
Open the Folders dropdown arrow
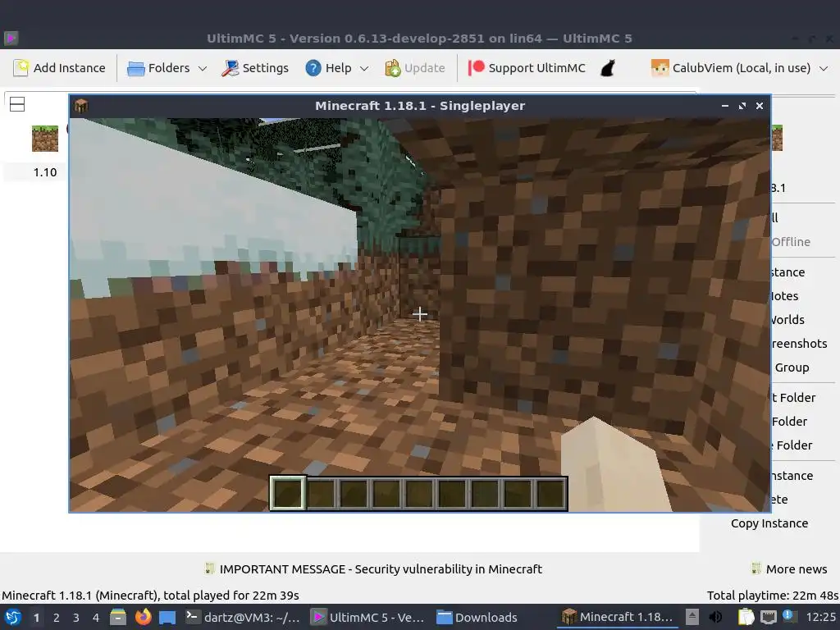[203, 69]
